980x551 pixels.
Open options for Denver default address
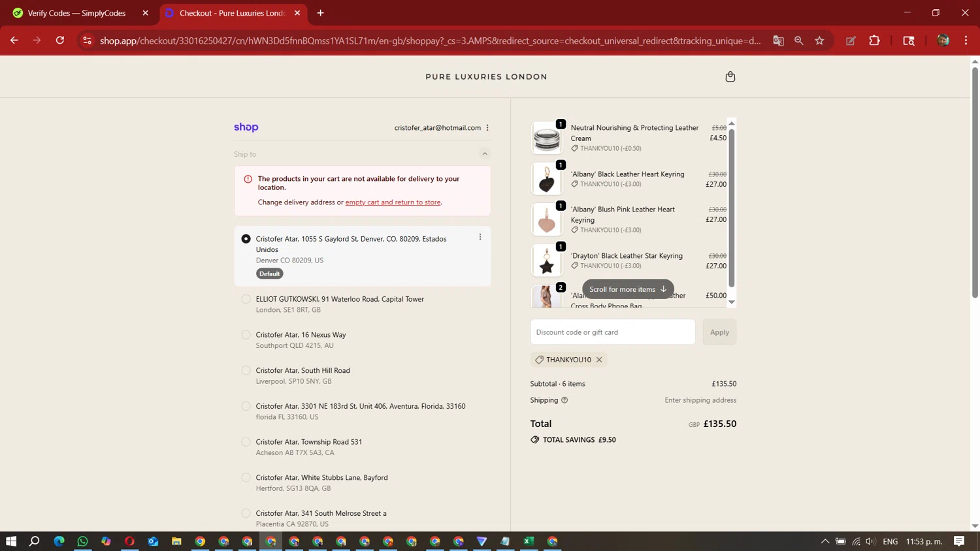pyautogui.click(x=480, y=237)
